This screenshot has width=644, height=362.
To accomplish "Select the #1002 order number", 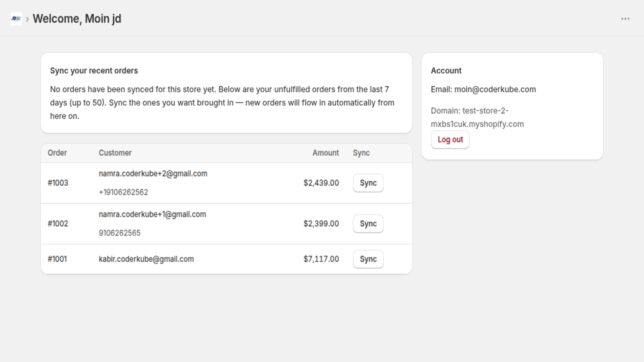I will pos(58,224).
